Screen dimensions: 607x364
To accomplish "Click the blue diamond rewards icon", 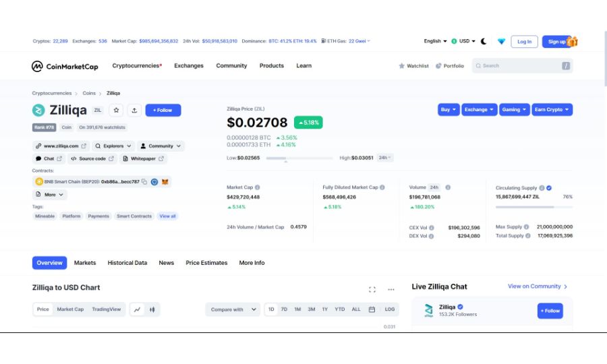I will pyautogui.click(x=501, y=41).
